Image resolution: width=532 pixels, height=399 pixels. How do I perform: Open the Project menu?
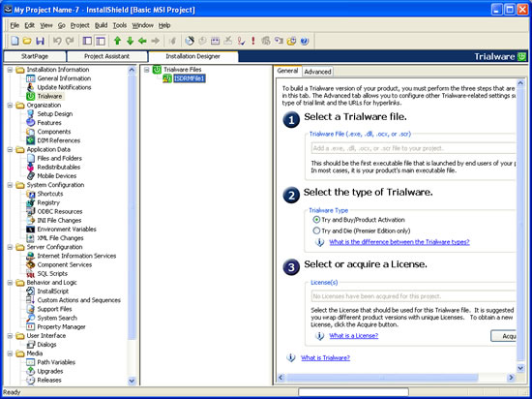click(x=79, y=25)
